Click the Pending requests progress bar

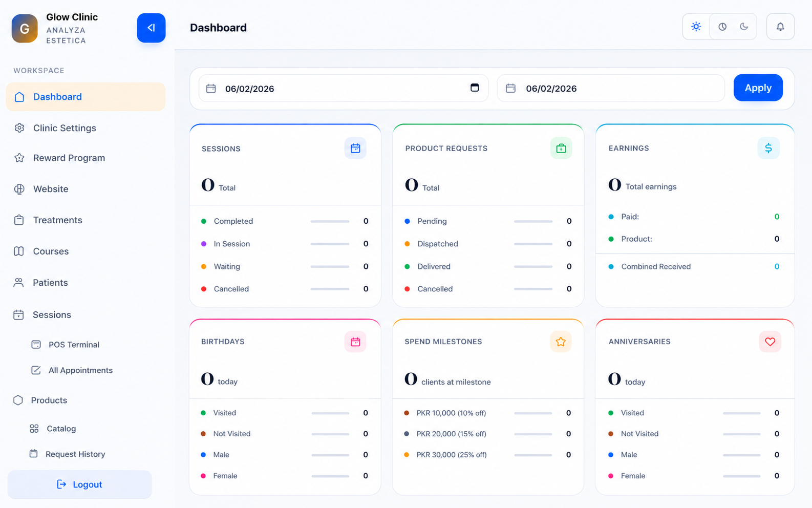533,221
